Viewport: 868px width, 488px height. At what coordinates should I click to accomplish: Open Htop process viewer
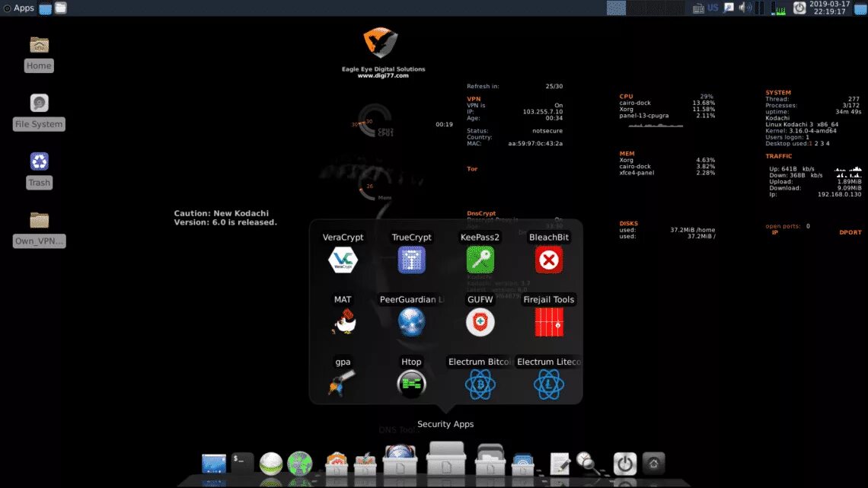point(411,384)
